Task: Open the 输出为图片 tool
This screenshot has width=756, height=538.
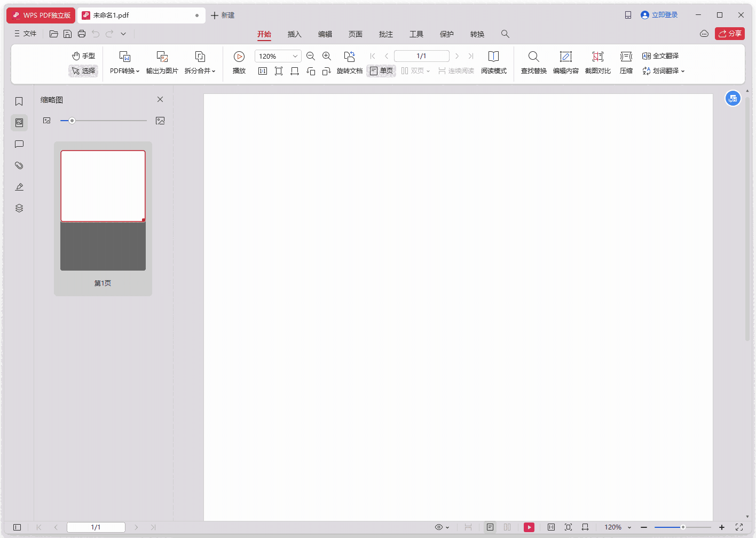Action: pos(161,63)
